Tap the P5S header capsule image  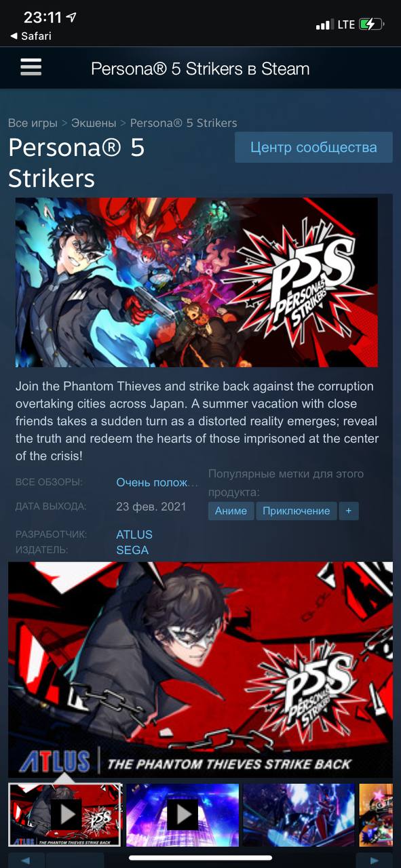197,282
